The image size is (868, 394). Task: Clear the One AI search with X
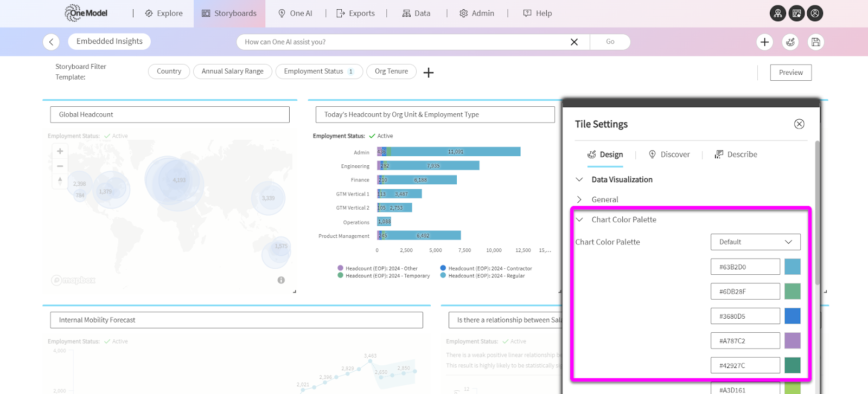[574, 42]
